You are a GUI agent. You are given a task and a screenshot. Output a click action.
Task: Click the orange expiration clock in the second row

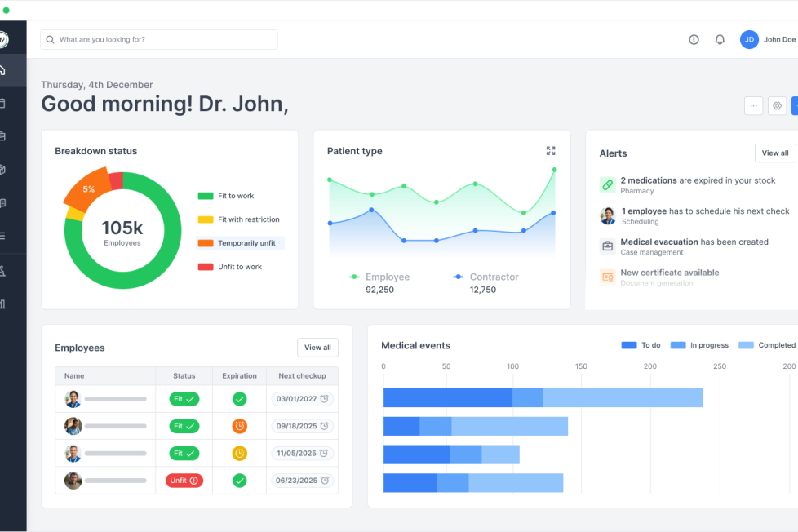click(239, 426)
